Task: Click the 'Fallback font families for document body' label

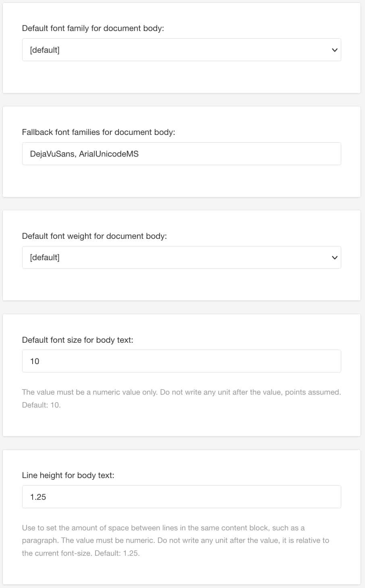Action: click(99, 132)
